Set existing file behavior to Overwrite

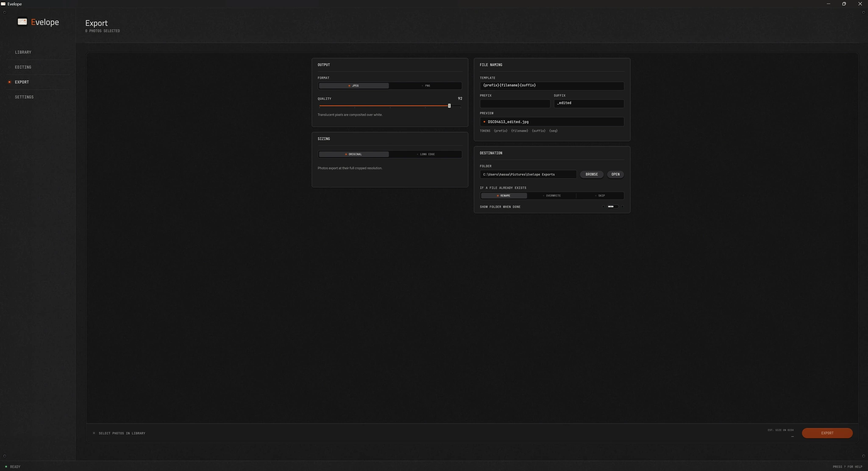coord(552,196)
